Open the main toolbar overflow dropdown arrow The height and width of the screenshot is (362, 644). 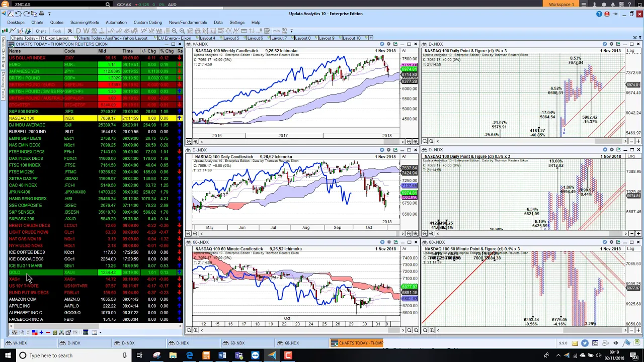click(292, 31)
